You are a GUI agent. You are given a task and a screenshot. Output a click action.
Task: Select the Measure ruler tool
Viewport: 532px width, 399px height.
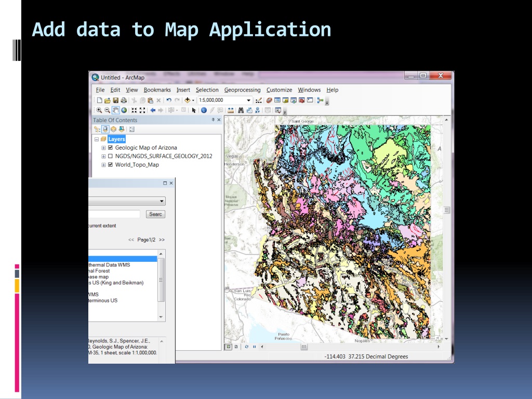(231, 110)
